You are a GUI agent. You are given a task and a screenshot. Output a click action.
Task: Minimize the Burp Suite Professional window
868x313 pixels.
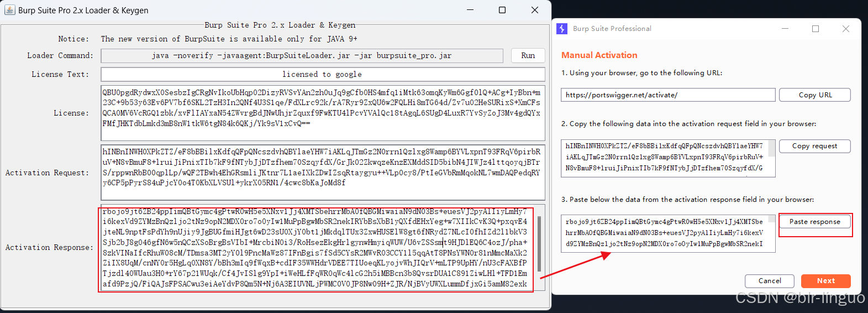pos(785,29)
